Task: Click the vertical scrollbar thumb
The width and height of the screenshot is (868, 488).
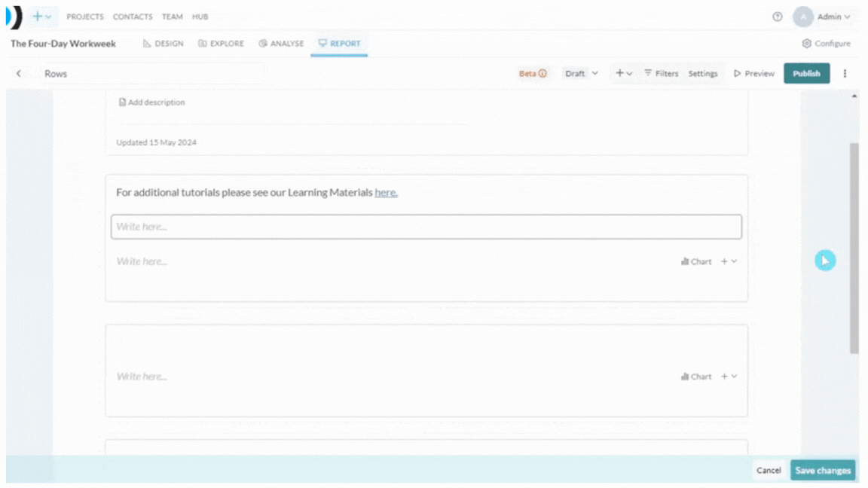Action: pos(854,248)
